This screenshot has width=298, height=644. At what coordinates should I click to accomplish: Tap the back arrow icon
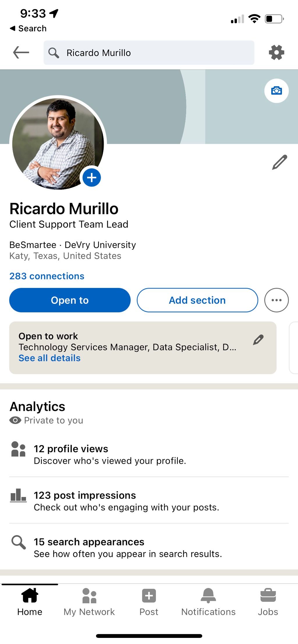21,53
